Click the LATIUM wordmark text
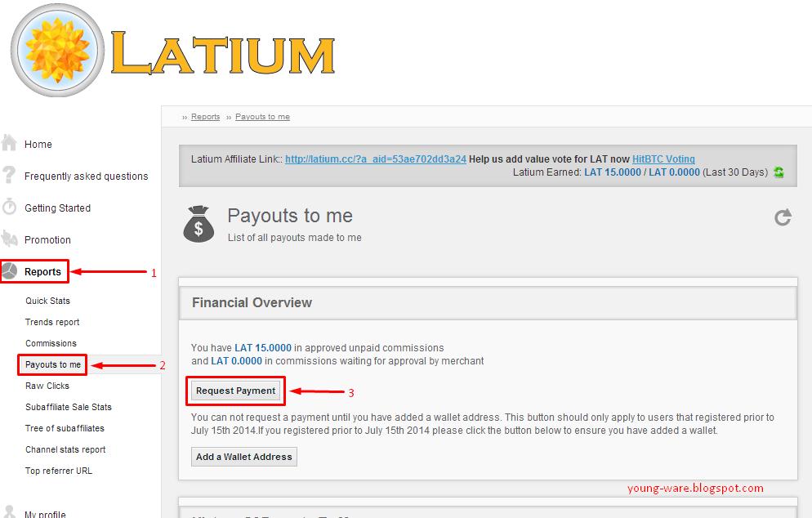 223,52
